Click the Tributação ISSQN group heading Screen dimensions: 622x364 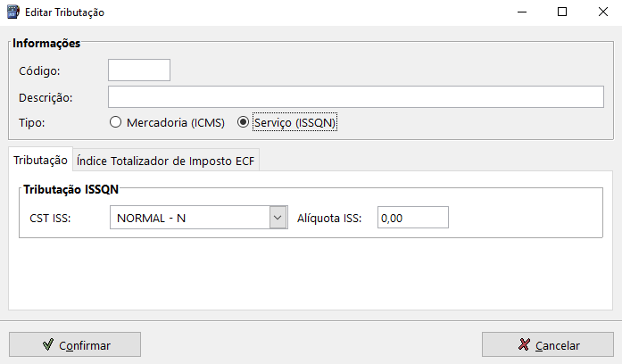(x=71, y=189)
